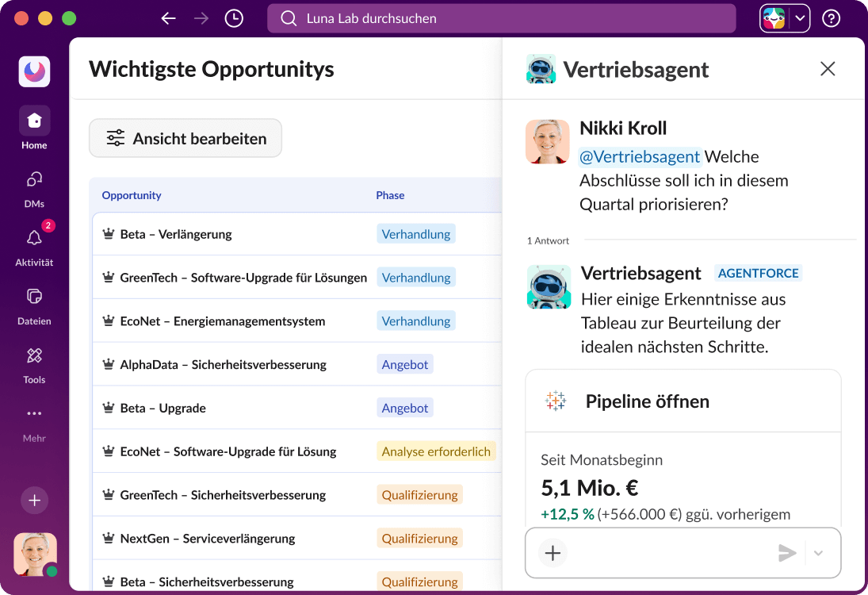Send message with the paper plane icon
The height and width of the screenshot is (595, 868).
point(787,552)
